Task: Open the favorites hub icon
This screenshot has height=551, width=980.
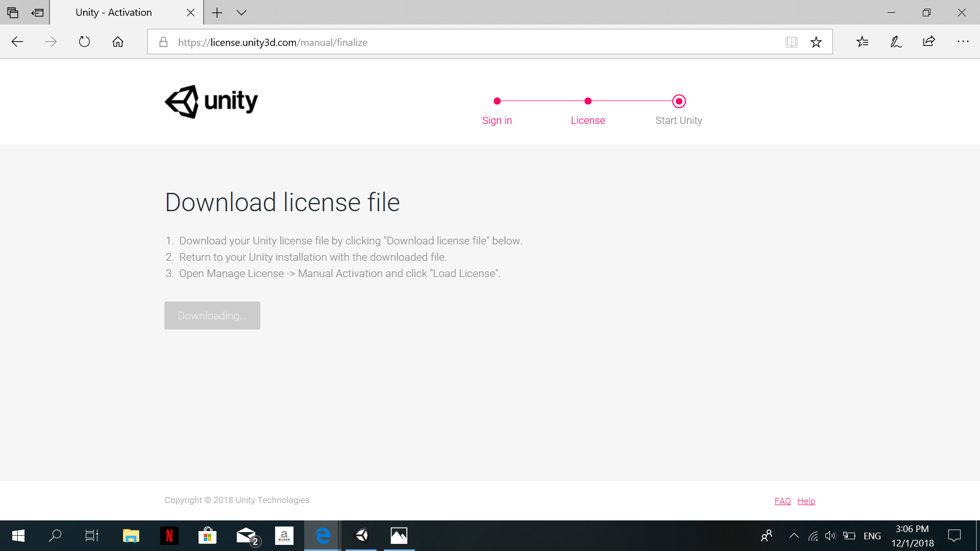Action: [863, 42]
